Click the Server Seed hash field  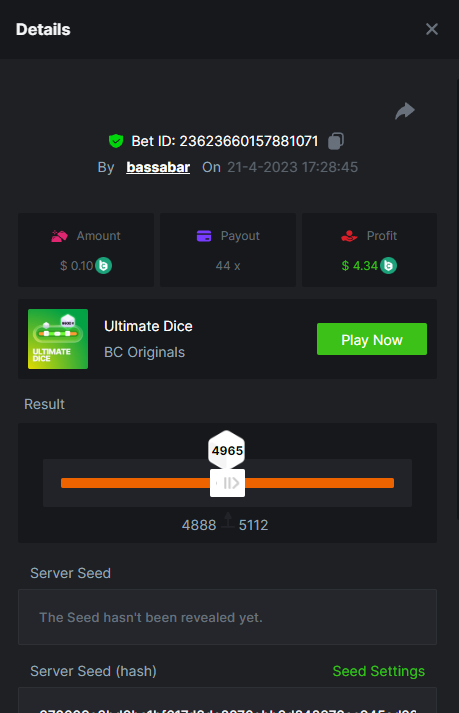(x=227, y=700)
